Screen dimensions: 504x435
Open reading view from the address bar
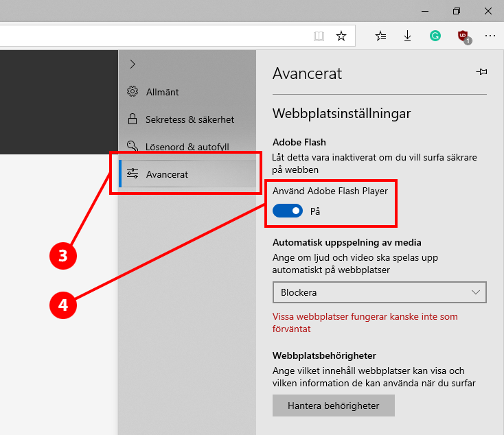pos(319,36)
